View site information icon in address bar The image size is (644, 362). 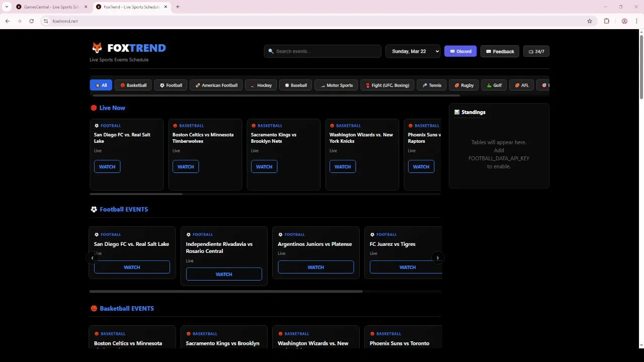(x=45, y=21)
